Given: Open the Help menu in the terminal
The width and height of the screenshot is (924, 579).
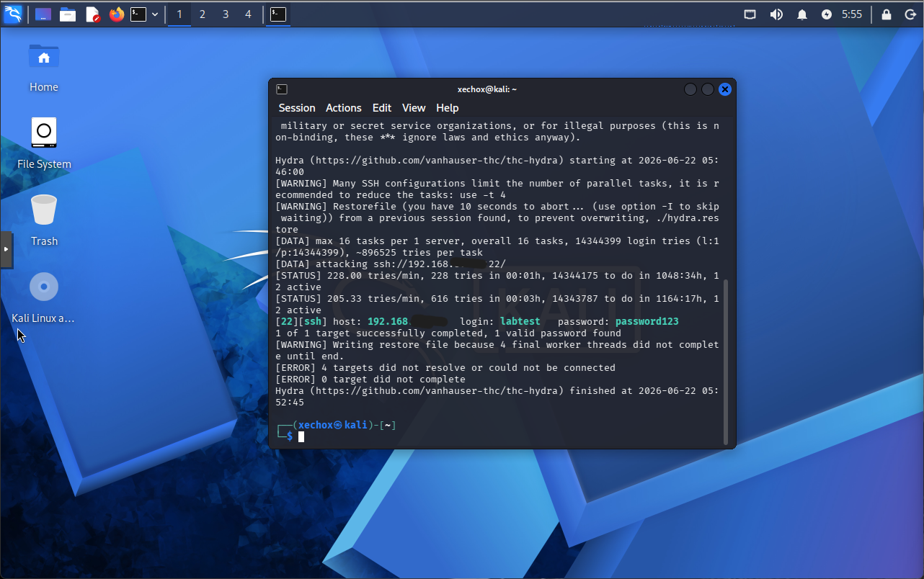Looking at the screenshot, I should 448,108.
